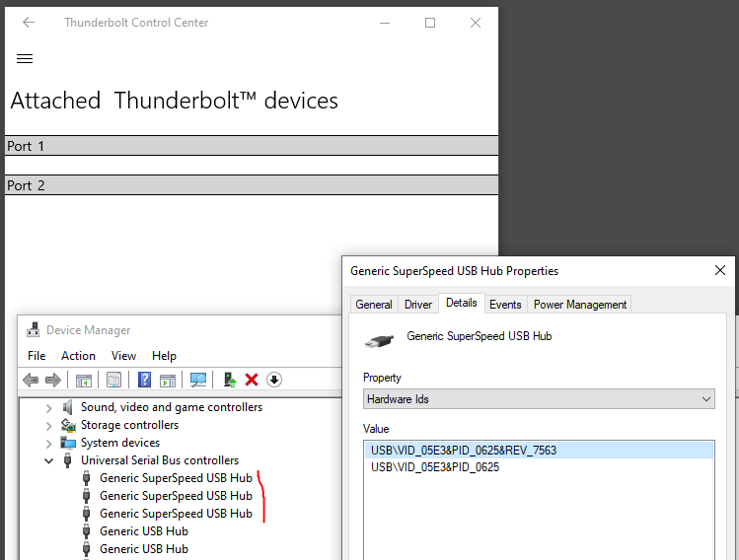Click Show/Hide Action Pane toolbar icon
Screen dimensions: 739x560
168,380
